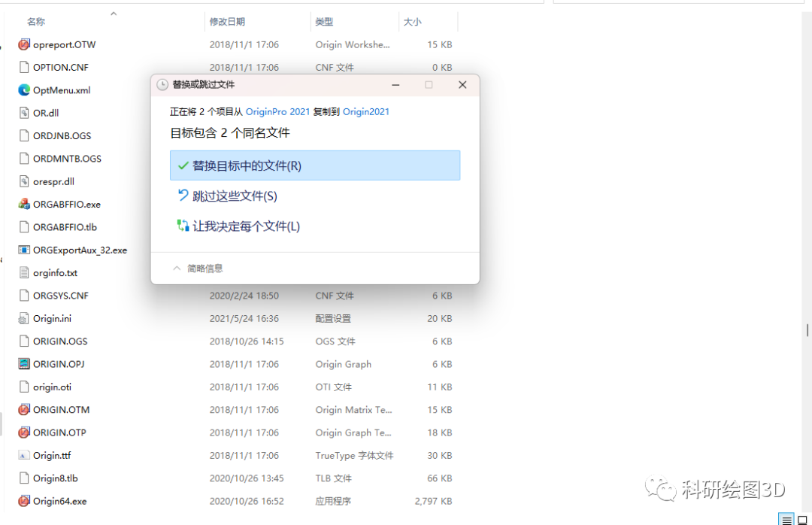Select file name ORGExportAux_32.exe
The width and height of the screenshot is (812, 525).
(80, 250)
